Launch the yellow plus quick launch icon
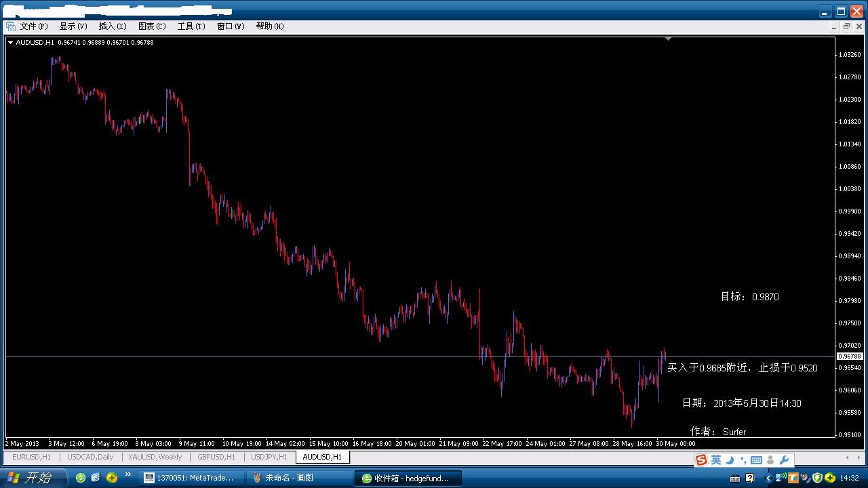 coord(112,478)
